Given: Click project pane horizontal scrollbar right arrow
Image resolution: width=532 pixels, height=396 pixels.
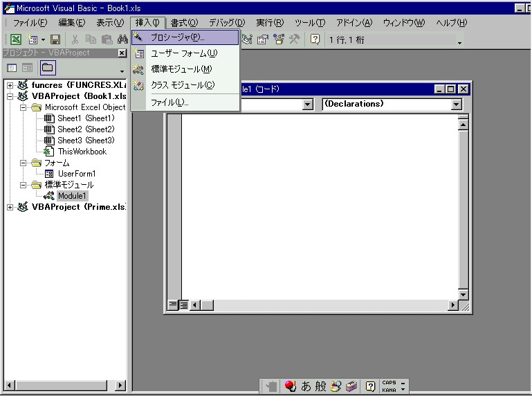Looking at the screenshot, I should coord(120,386).
